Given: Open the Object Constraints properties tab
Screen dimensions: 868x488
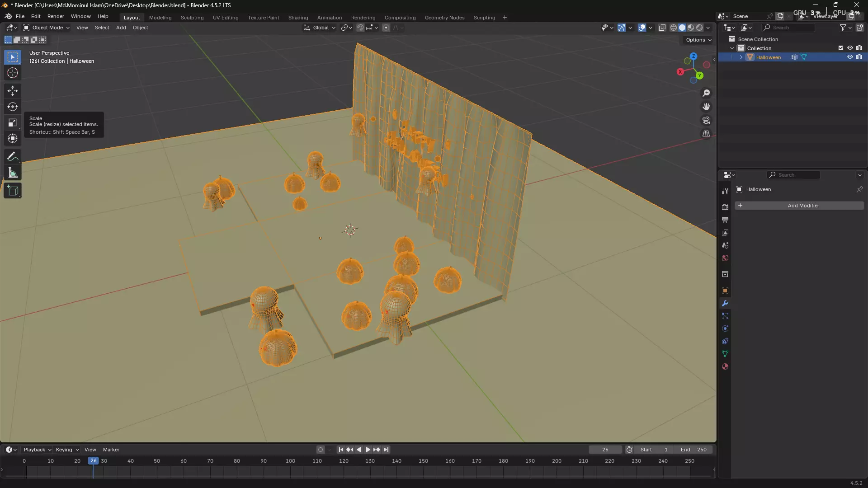Looking at the screenshot, I should [725, 341].
